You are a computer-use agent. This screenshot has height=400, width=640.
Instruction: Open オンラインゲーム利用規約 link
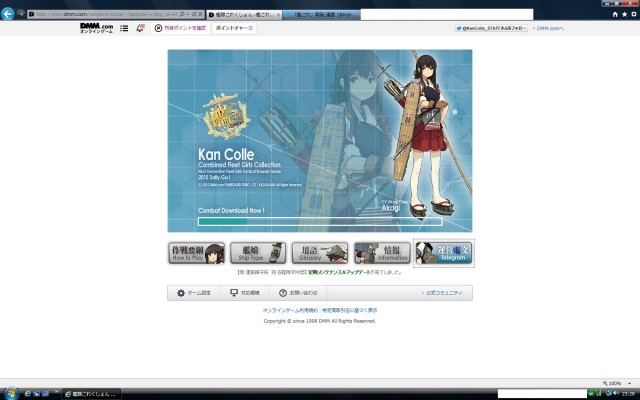(290, 310)
